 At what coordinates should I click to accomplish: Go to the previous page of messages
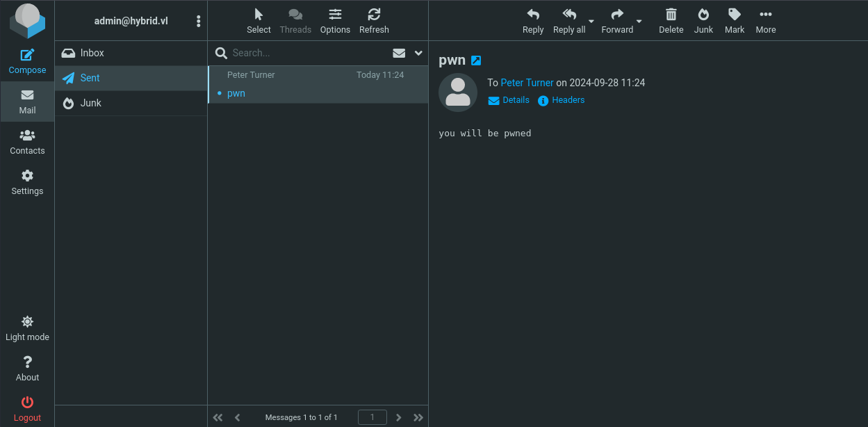[238, 417]
